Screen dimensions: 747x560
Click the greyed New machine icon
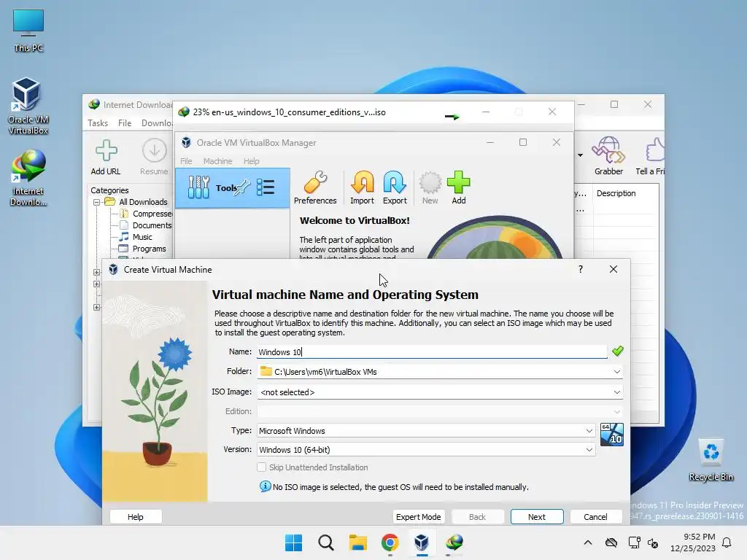pyautogui.click(x=430, y=187)
